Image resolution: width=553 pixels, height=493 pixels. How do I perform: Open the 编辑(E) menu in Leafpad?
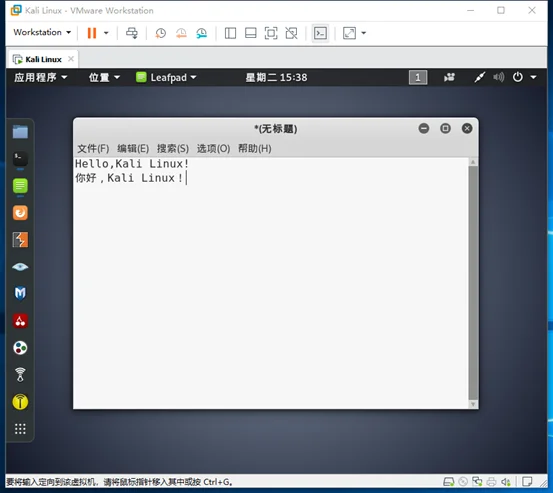click(x=133, y=148)
